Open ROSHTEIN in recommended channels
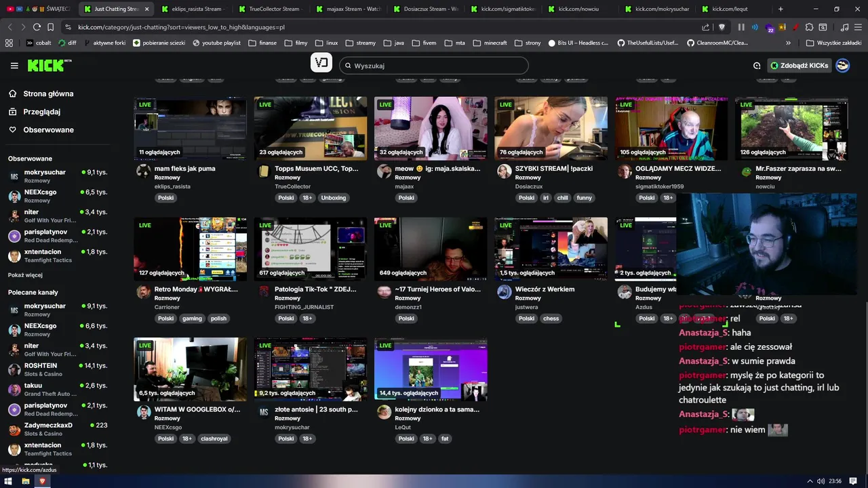868x488 pixels. (x=58, y=369)
